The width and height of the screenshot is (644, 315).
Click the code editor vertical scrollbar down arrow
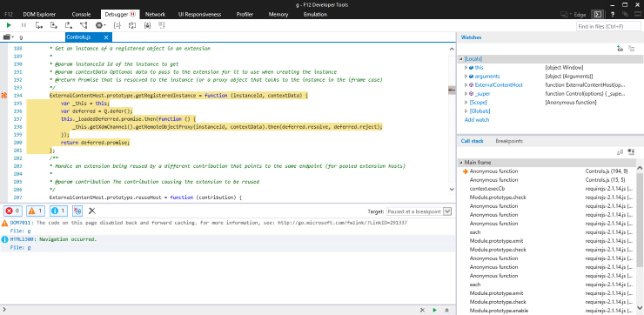point(453,190)
